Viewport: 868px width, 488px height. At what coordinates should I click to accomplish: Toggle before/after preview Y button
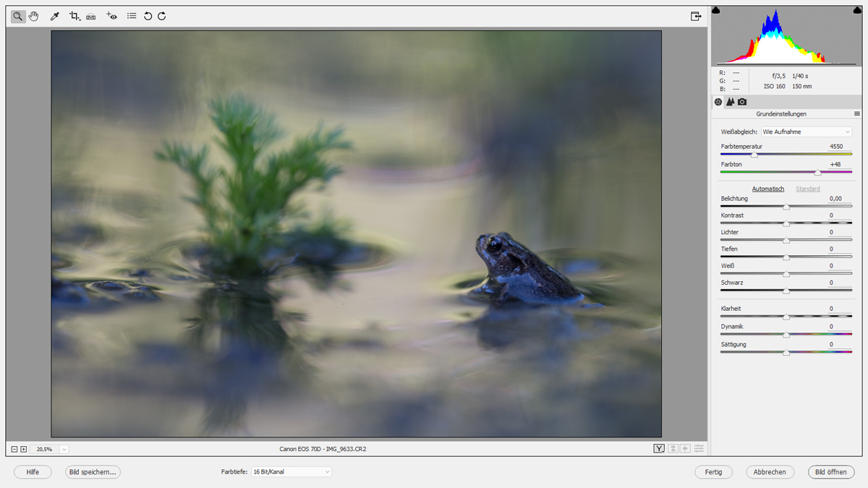tap(659, 449)
